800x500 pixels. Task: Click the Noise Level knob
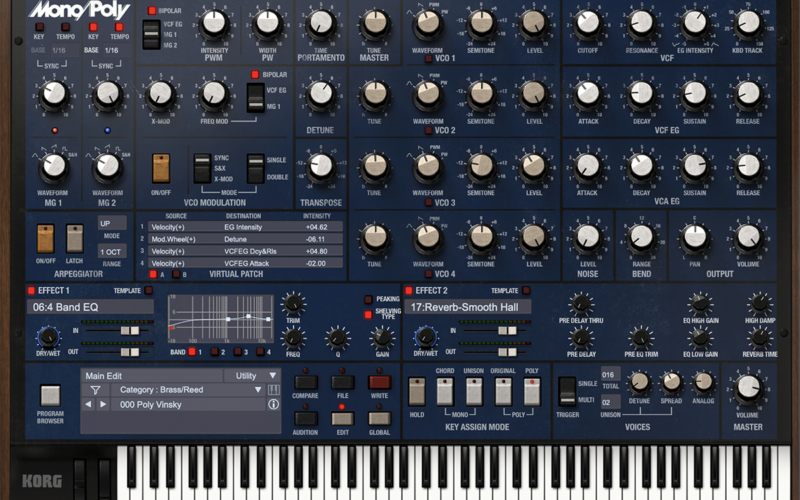[x=588, y=237]
